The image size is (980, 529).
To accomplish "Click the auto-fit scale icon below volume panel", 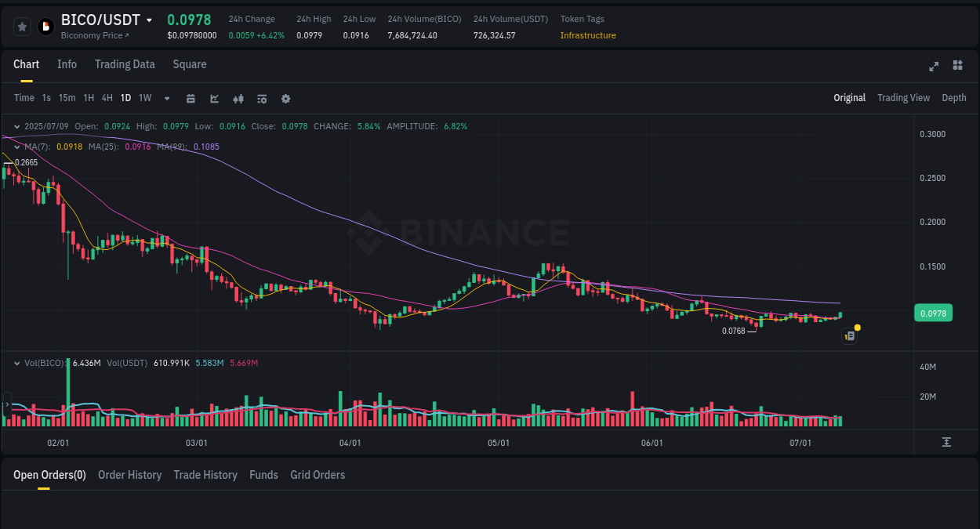I will (946, 442).
